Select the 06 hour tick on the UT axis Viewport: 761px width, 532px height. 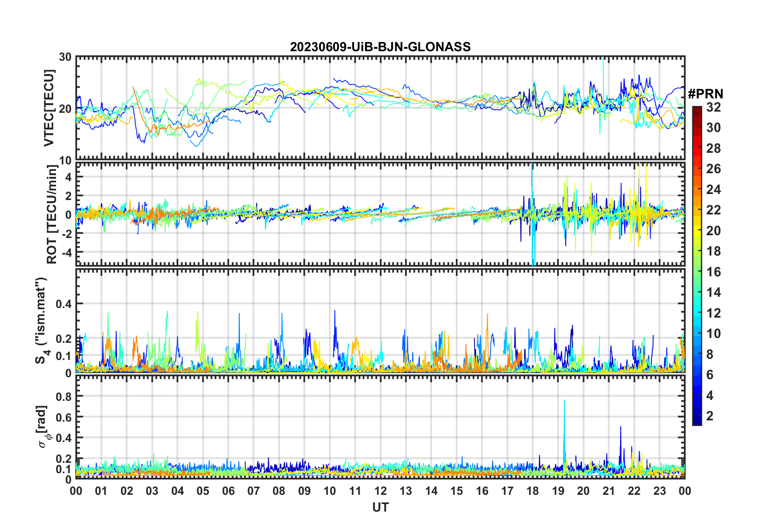click(228, 491)
